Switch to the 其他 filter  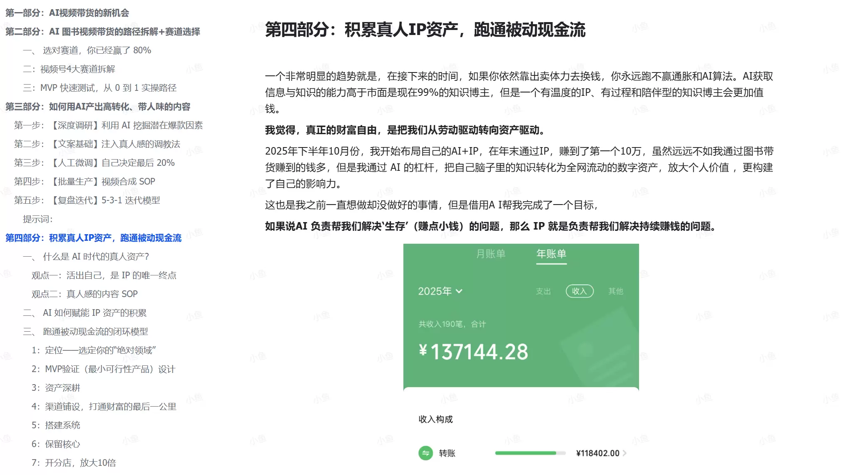point(617,291)
